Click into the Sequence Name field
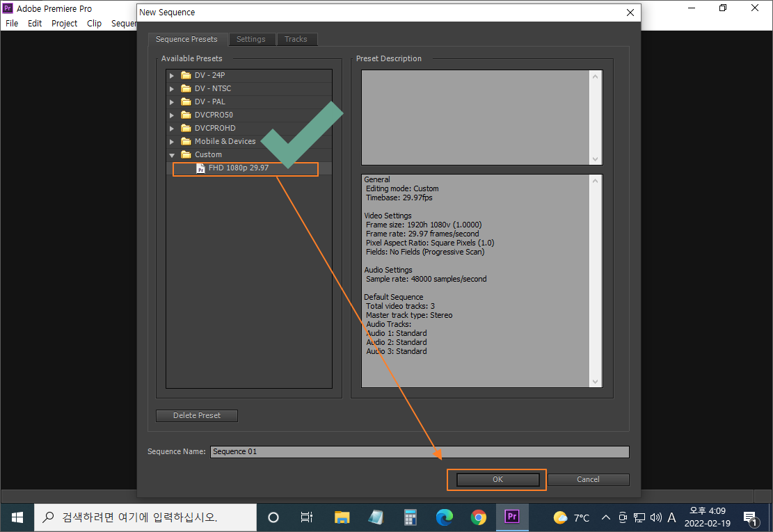The image size is (773, 532). [x=420, y=452]
